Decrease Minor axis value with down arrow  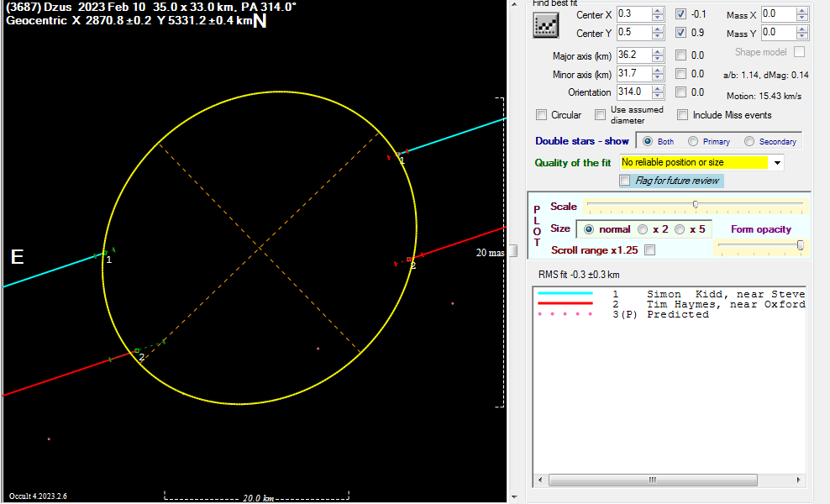point(658,78)
